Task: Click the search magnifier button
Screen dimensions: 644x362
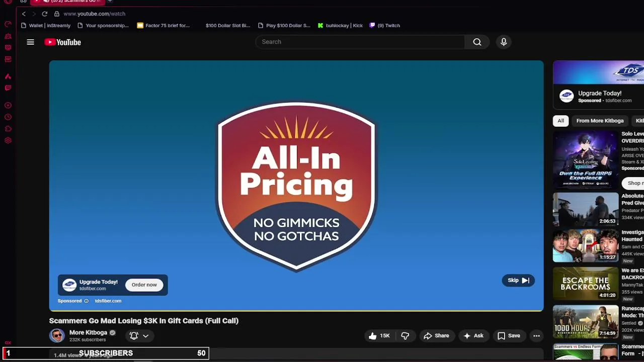Action: click(477, 42)
